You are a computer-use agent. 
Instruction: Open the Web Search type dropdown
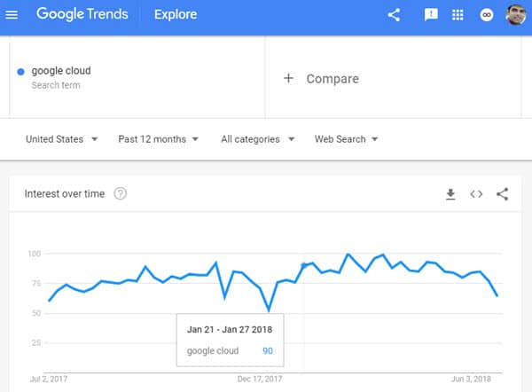pyautogui.click(x=346, y=139)
